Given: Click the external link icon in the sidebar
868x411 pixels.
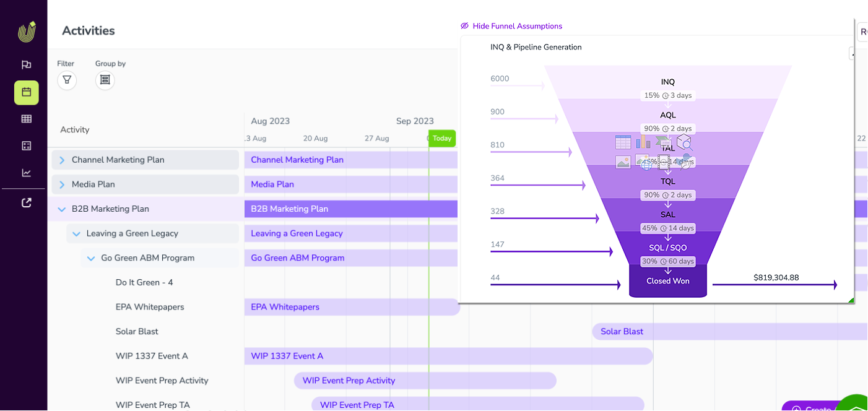Looking at the screenshot, I should [26, 202].
